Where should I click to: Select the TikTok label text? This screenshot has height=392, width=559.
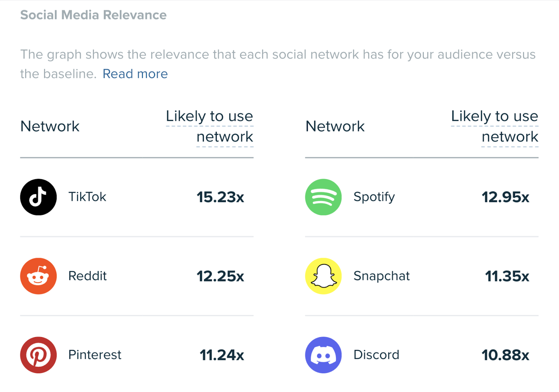click(87, 197)
